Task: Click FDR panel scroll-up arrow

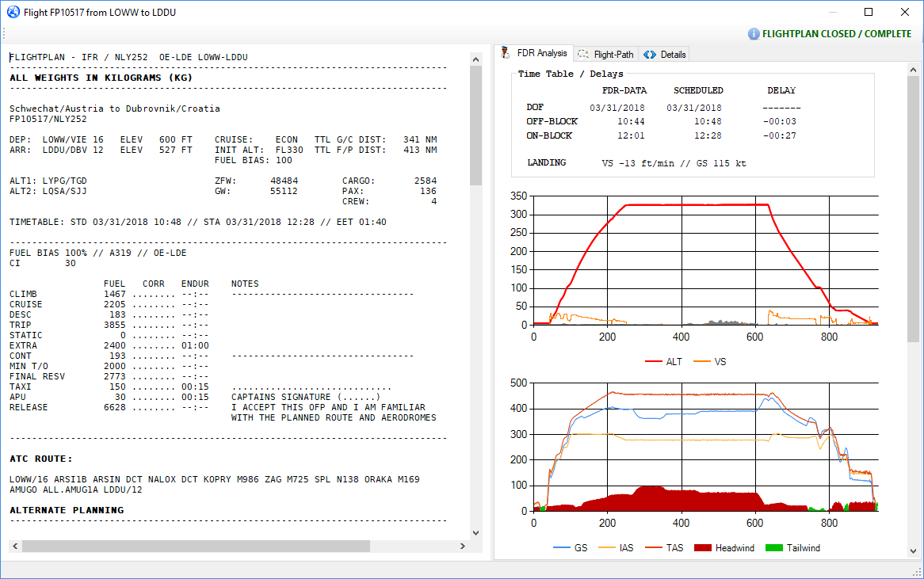Action: (x=913, y=70)
